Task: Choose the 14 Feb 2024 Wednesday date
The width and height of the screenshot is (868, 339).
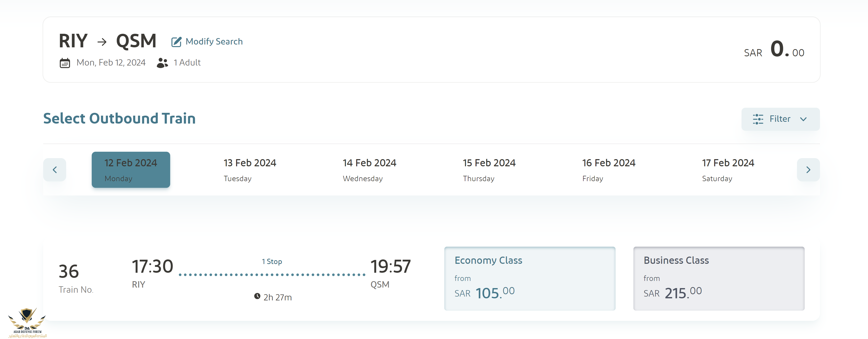Action: coord(369,170)
